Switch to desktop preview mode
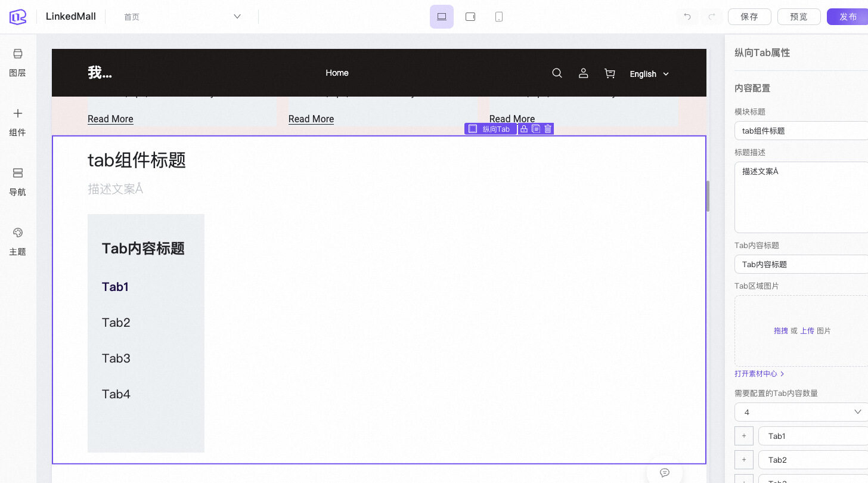Viewport: 868px width, 483px height. pos(442,17)
